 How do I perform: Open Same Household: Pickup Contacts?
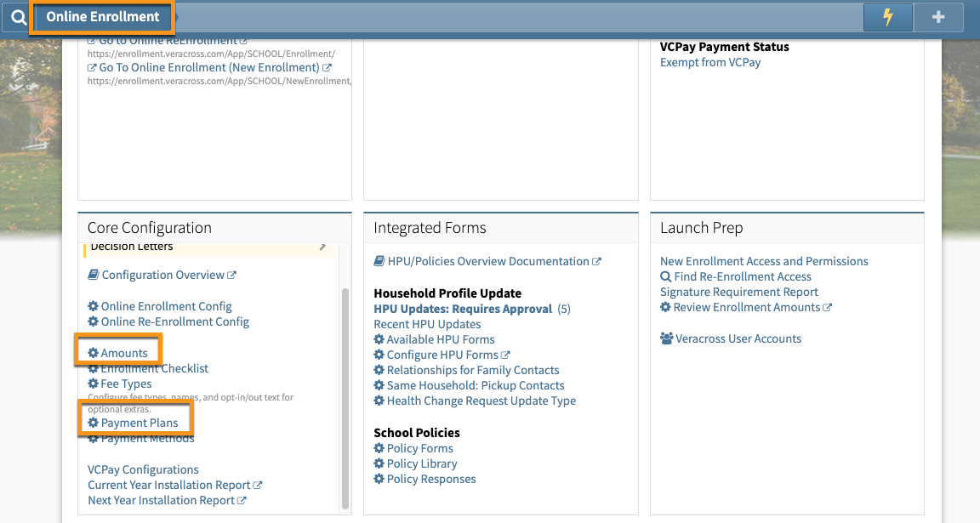click(x=476, y=385)
